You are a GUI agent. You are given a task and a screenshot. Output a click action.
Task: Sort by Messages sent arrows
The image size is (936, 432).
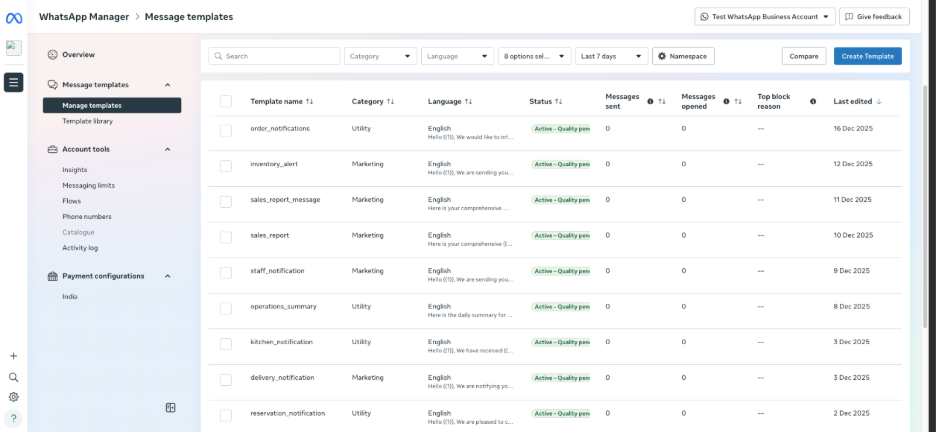(661, 101)
